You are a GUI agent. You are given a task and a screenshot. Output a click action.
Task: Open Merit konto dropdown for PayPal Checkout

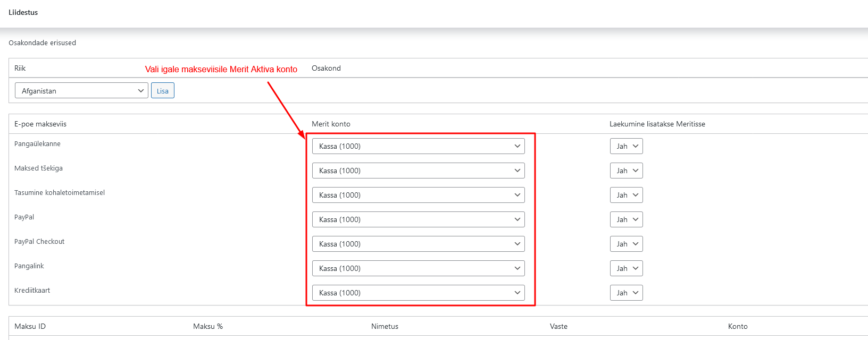coord(418,244)
